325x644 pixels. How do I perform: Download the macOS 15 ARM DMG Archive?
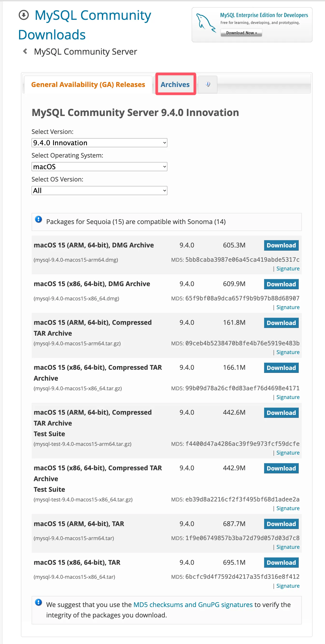(x=281, y=245)
